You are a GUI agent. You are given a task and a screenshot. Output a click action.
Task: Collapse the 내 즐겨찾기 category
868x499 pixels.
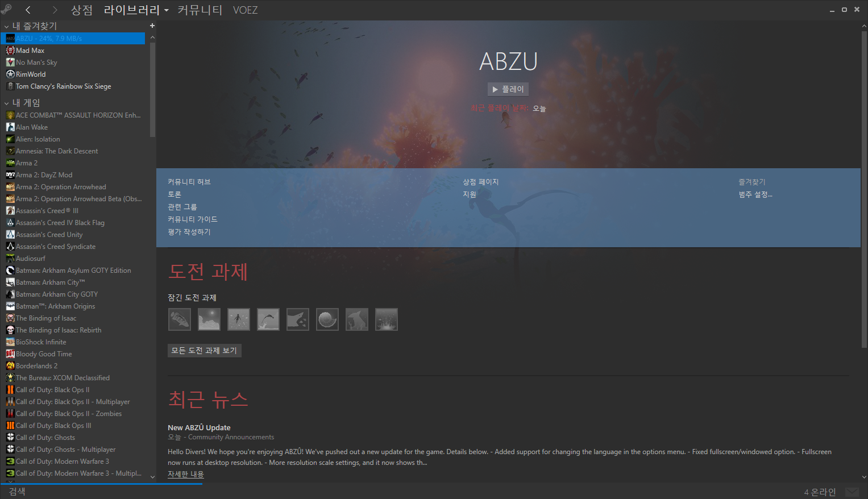tap(7, 26)
